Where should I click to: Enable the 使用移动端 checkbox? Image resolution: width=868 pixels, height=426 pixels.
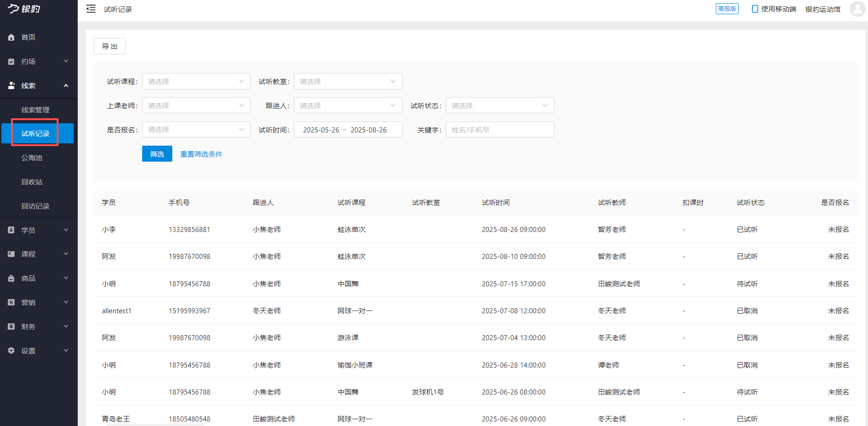pyautogui.click(x=754, y=9)
